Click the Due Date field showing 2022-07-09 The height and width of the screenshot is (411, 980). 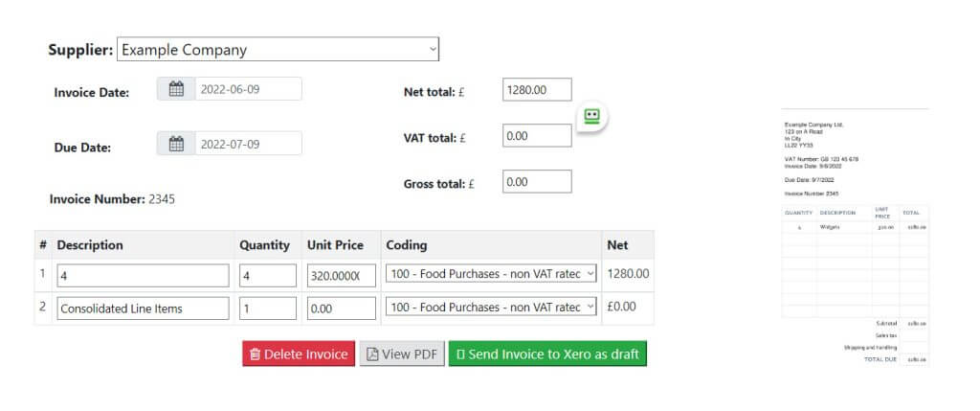click(249, 144)
